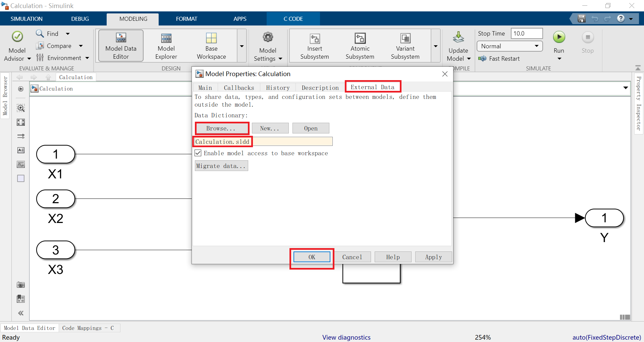This screenshot has height=342, width=644.
Task: Expand the Compare dropdown arrow
Action: [x=81, y=46]
